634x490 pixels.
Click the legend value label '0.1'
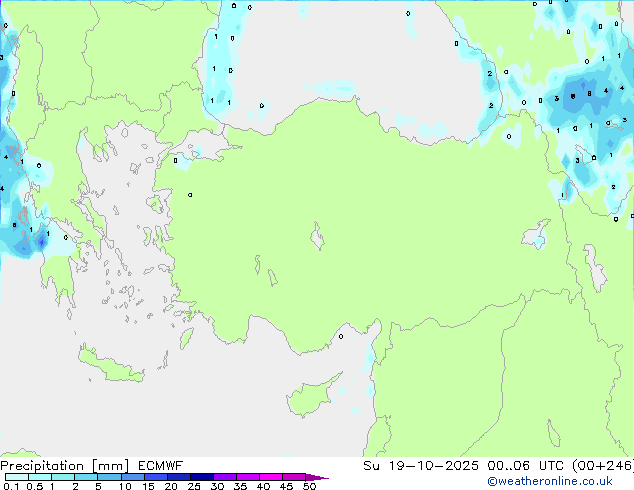(x=11, y=486)
